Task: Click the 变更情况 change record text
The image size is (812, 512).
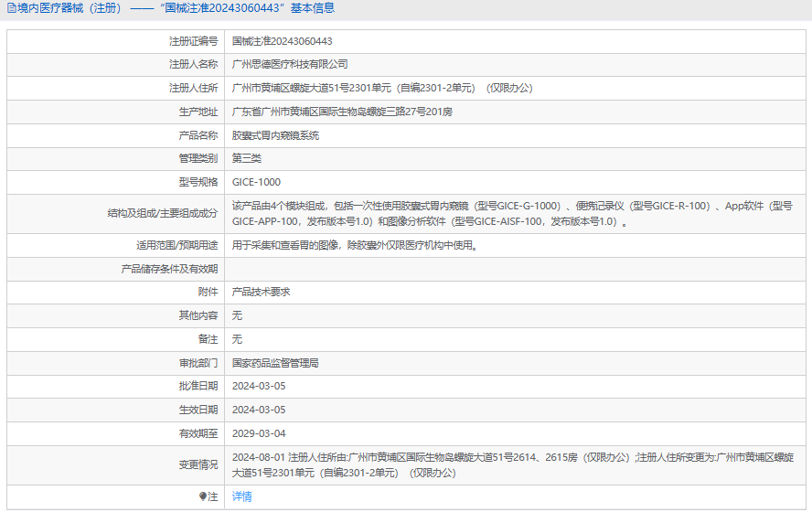Action: coord(512,464)
